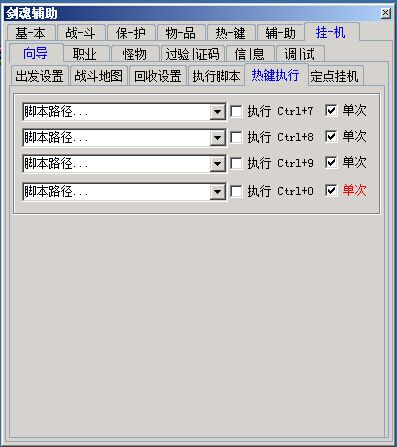Viewport: 397px width, 447px height.
Task: Open the 出发设置 tab
Action: (x=39, y=76)
